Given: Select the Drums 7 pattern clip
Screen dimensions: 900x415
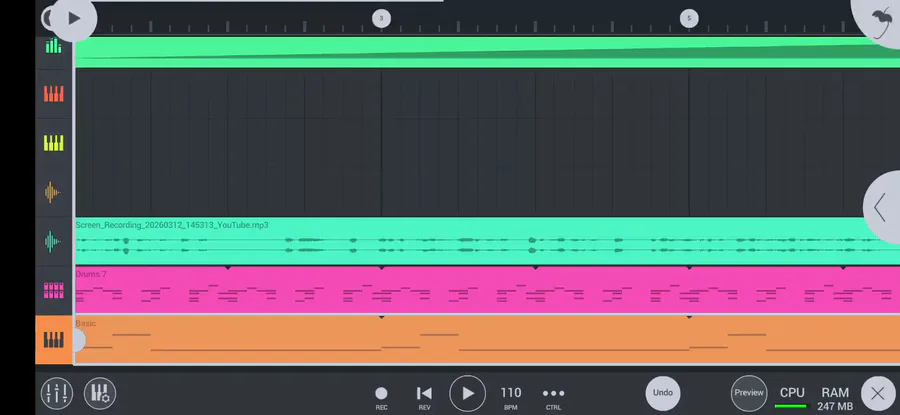Looking at the screenshot, I should click(x=487, y=290).
